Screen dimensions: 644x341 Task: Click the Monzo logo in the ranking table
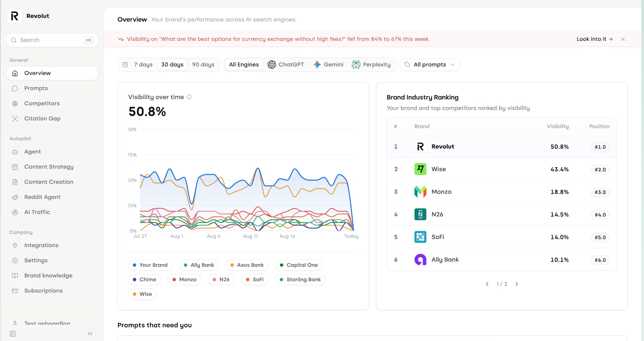[x=420, y=192]
